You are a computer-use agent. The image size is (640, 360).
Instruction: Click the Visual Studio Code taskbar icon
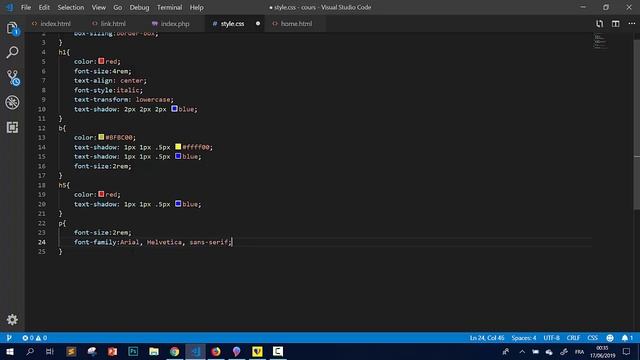click(196, 351)
